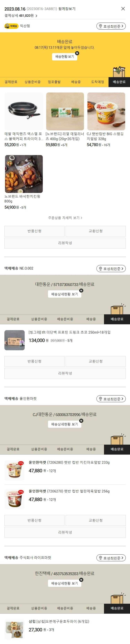The image size is (130, 644).
Task: Click first 반품신청 button
Action: point(34,231)
